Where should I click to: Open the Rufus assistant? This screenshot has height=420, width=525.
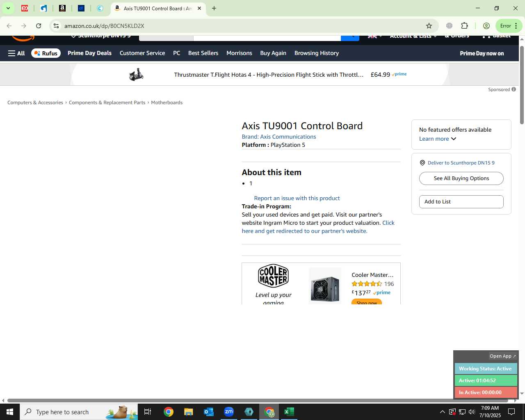[46, 53]
